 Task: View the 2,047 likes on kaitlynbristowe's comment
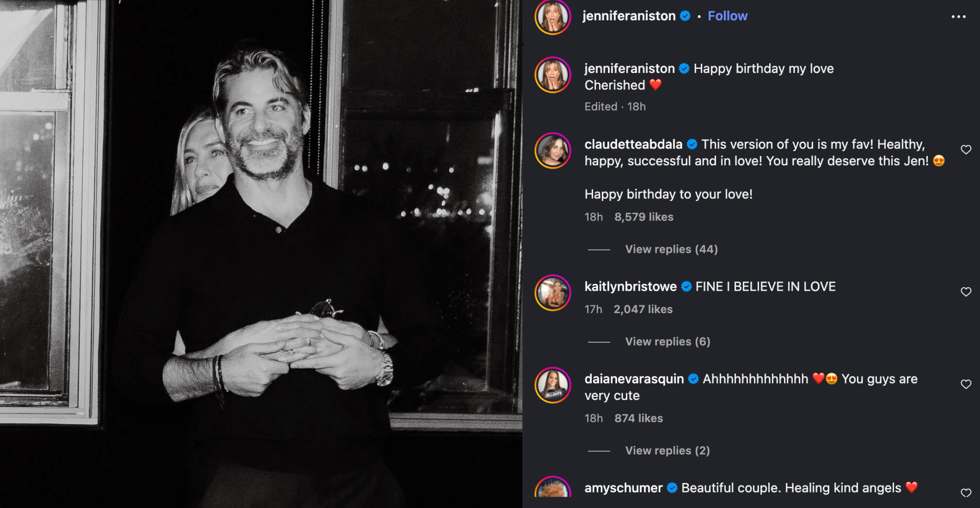coord(643,310)
